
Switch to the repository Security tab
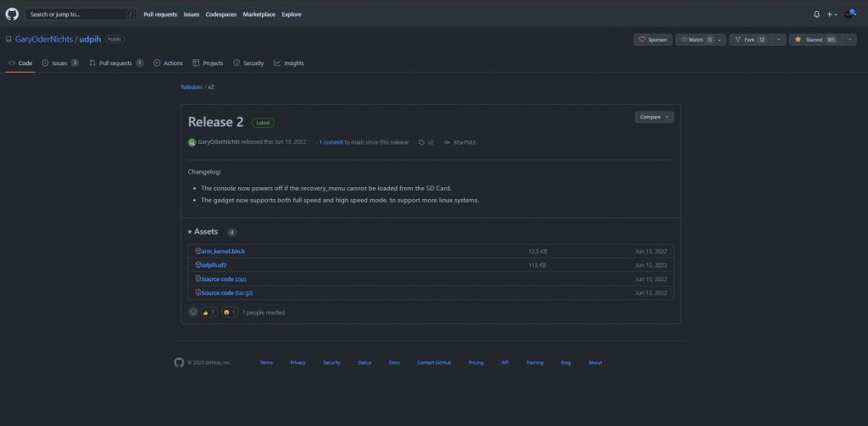pyautogui.click(x=248, y=63)
